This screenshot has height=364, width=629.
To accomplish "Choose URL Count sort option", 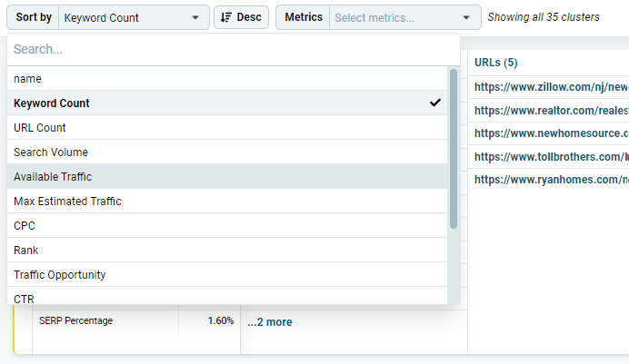I will [x=227, y=127].
